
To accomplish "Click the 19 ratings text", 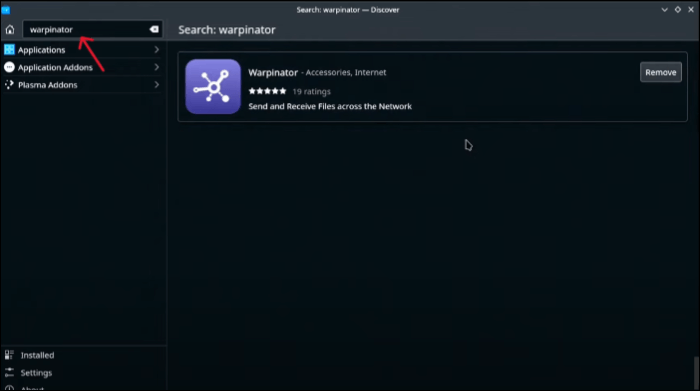I will coord(312,92).
